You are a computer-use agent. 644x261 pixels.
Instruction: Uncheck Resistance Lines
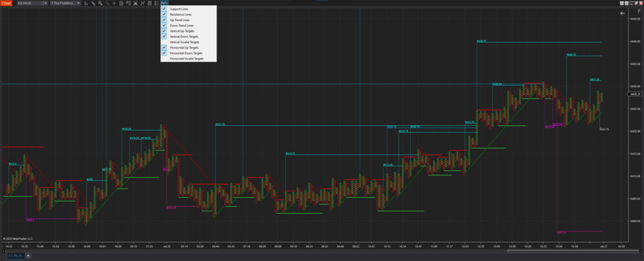coord(188,14)
